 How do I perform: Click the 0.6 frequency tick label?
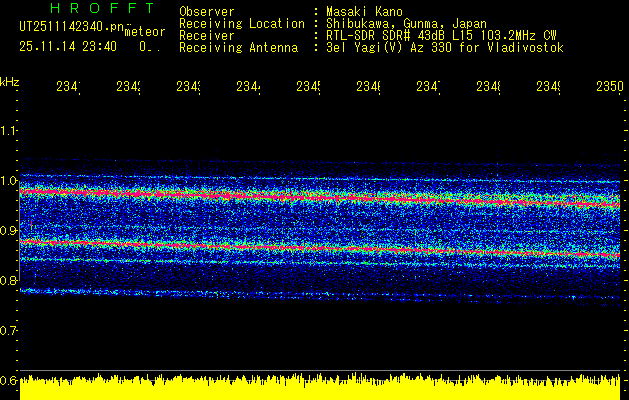(9, 380)
